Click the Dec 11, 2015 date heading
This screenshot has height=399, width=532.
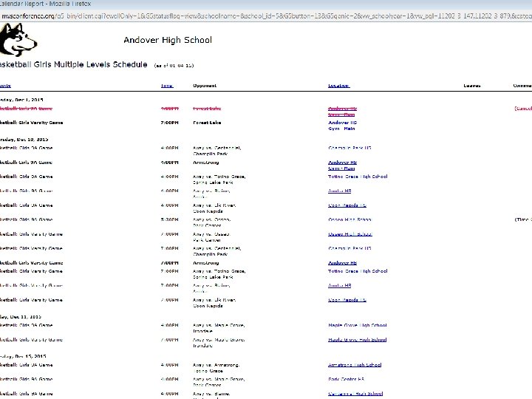[x=21, y=317]
